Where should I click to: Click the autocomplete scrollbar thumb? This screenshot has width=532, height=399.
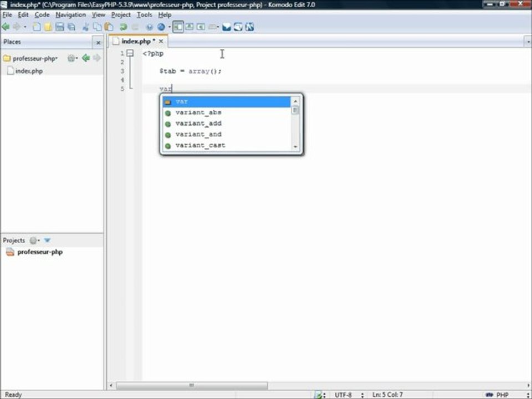pos(295,110)
